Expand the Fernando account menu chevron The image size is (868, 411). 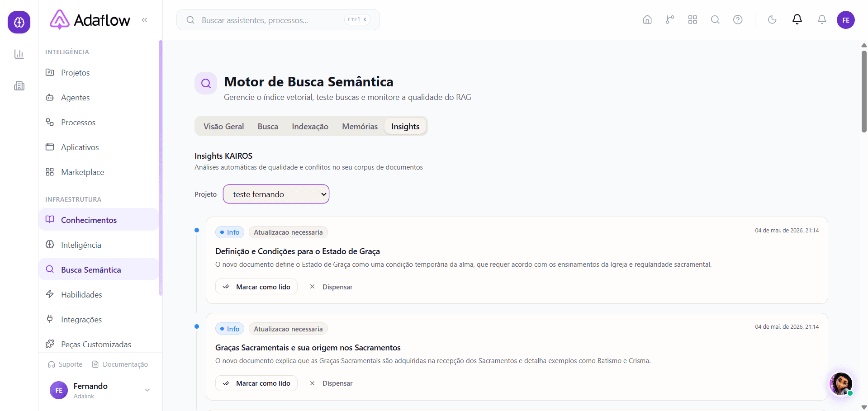pyautogui.click(x=147, y=390)
